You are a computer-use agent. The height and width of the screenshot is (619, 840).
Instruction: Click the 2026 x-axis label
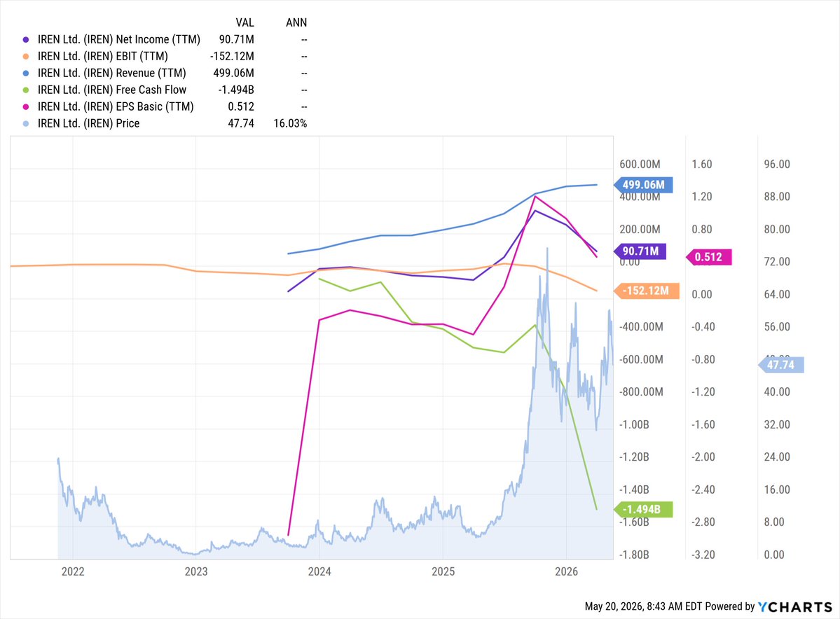566,571
